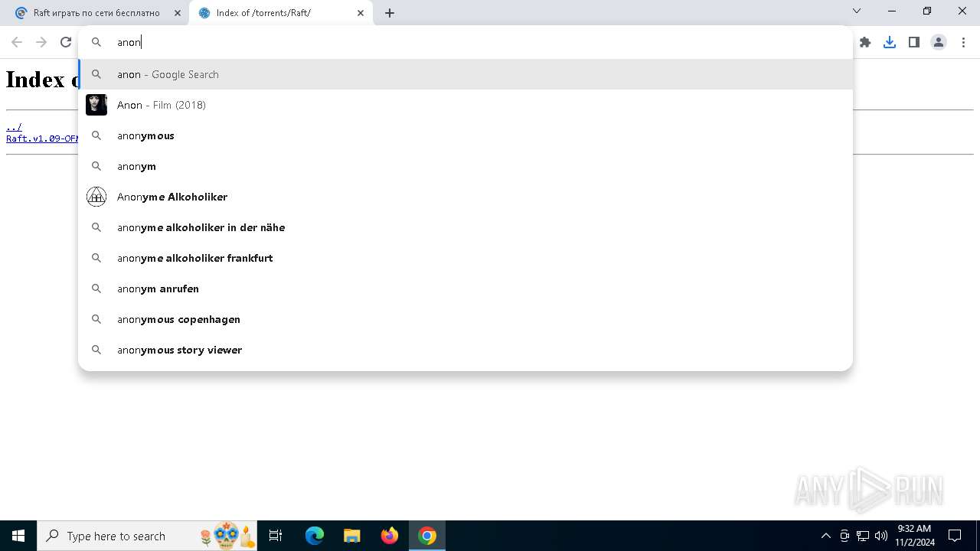Select the 'Index of /torrents/Raft/' tab
Image resolution: width=980 pixels, height=551 pixels.
(x=280, y=13)
